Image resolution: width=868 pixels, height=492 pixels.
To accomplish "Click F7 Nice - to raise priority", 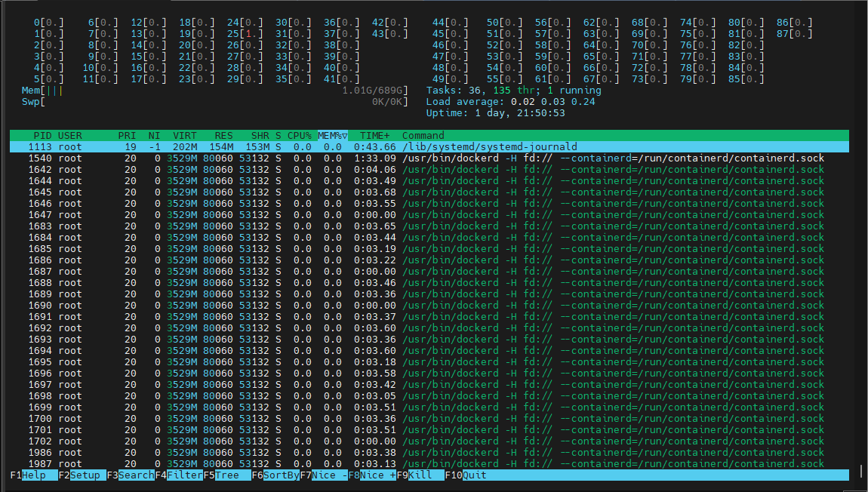I will 323,475.
